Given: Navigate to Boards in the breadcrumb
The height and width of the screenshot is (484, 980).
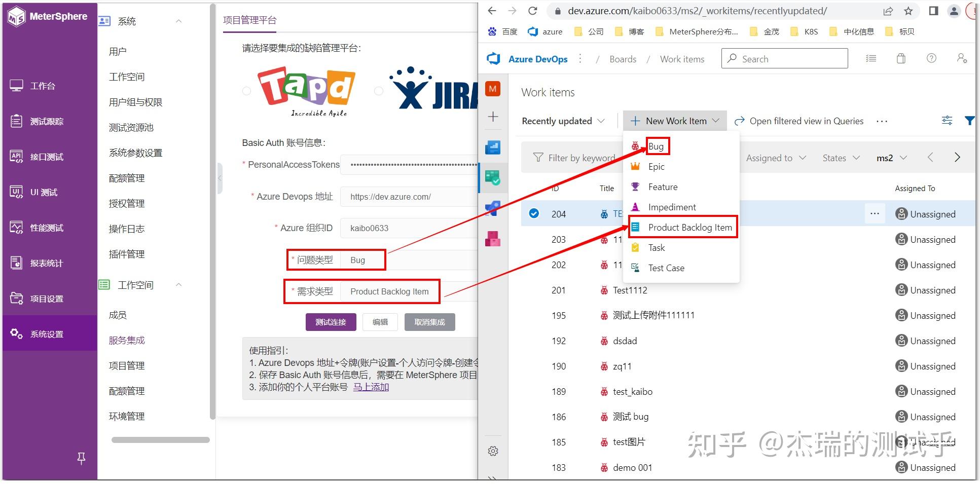Looking at the screenshot, I should (623, 59).
